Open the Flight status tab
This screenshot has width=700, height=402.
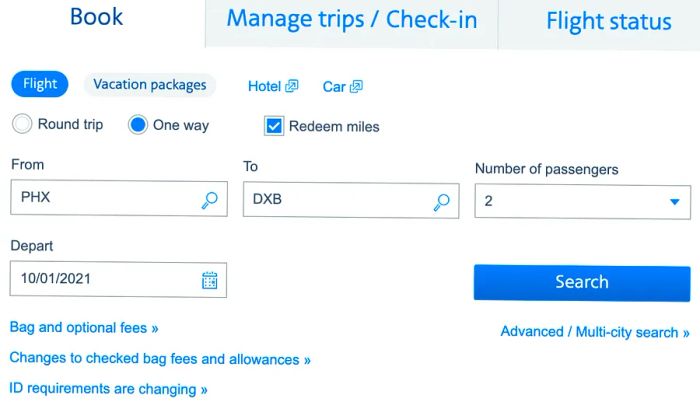608,21
